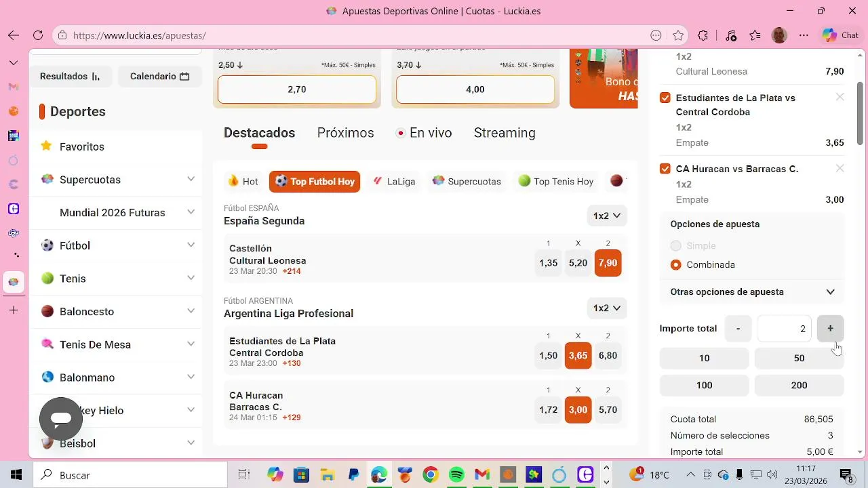
Task: Pick Barracas C. odds 5,70
Action: pos(608,409)
